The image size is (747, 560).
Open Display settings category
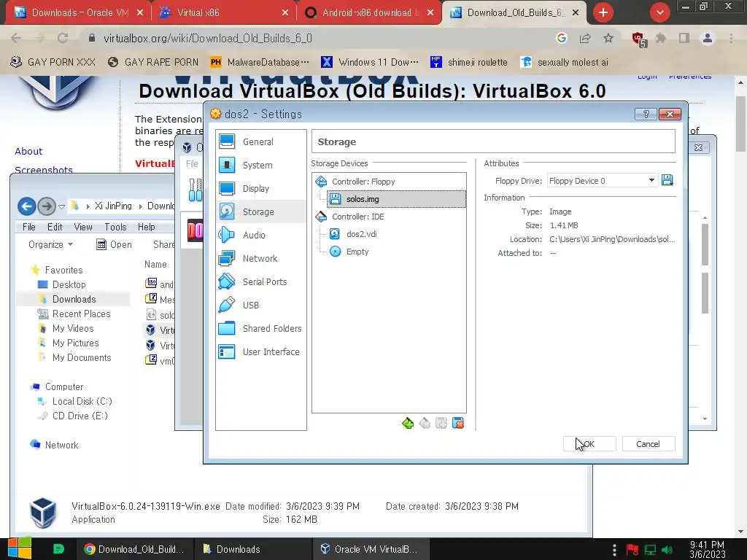260,188
